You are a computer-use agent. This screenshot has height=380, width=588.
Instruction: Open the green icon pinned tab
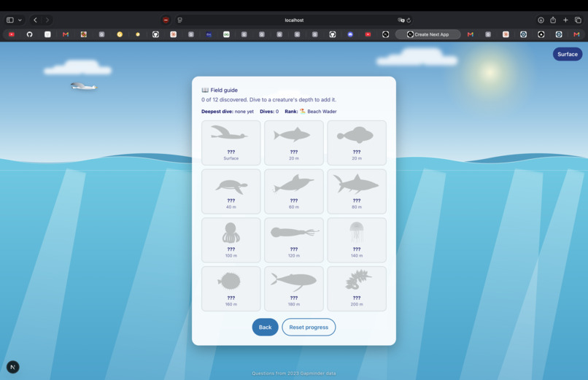click(226, 34)
